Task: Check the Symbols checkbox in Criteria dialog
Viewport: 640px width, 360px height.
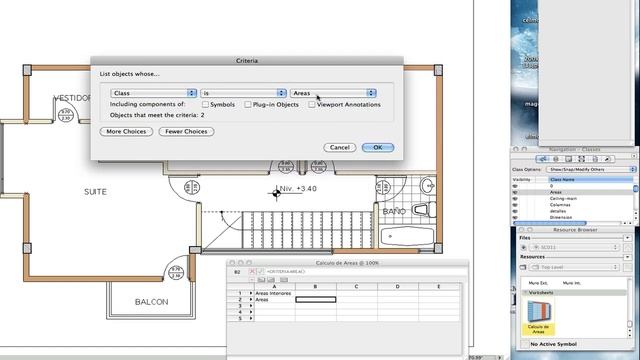Action: pyautogui.click(x=205, y=104)
